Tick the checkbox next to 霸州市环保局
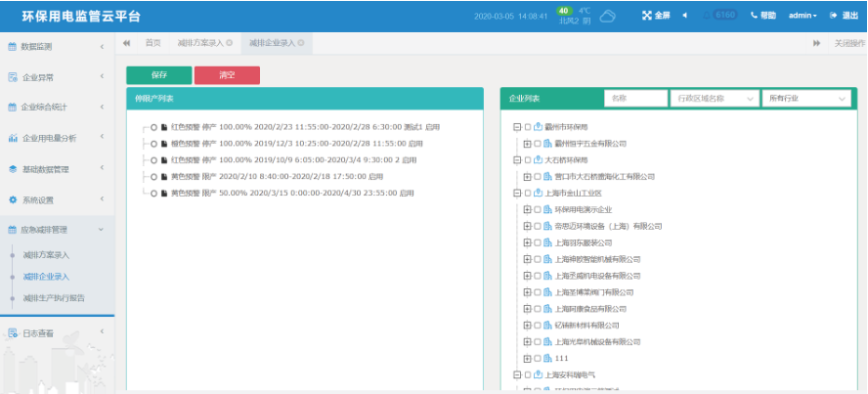 pyautogui.click(x=527, y=127)
